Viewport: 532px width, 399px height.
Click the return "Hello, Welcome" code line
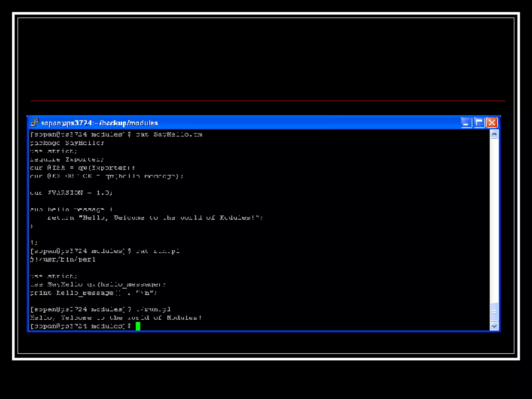[x=155, y=218]
